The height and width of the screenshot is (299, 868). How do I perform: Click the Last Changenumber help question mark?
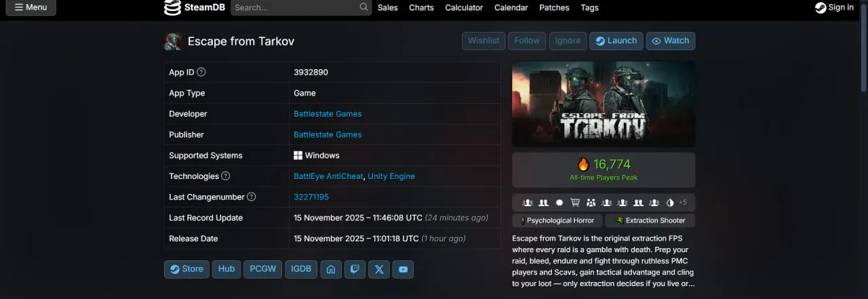252,197
